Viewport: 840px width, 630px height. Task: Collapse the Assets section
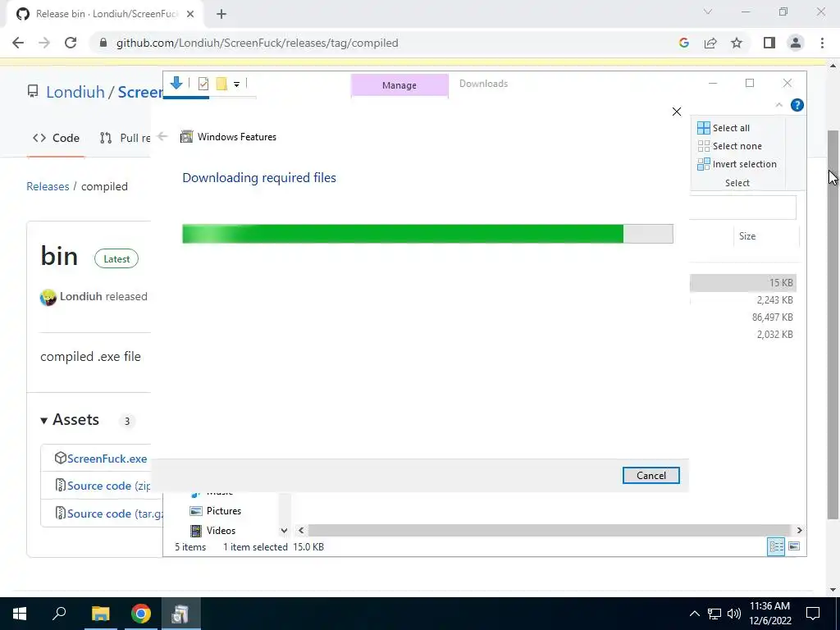(x=70, y=419)
